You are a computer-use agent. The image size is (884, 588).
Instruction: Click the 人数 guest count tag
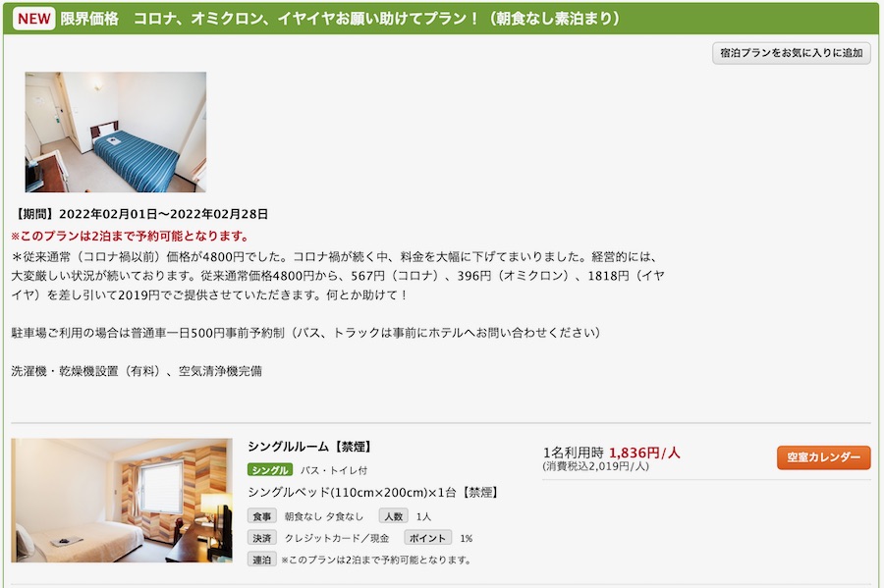(394, 516)
